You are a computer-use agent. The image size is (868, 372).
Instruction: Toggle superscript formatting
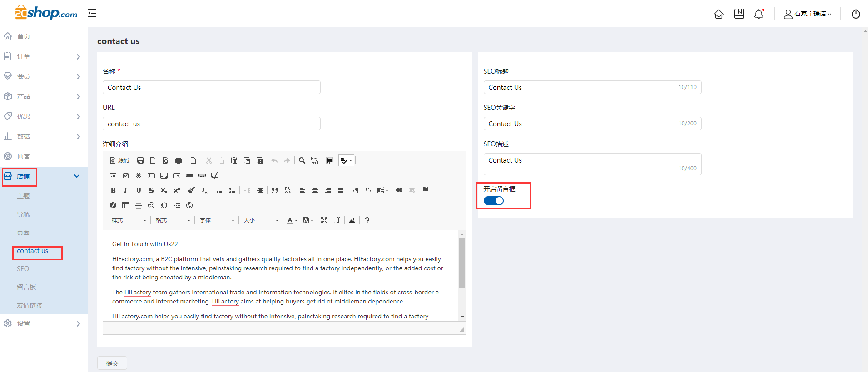click(x=177, y=190)
